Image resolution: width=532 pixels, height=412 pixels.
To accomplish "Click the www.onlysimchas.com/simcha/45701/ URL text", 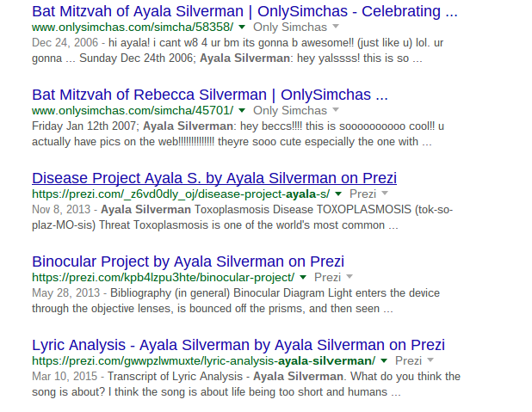I will [x=133, y=110].
